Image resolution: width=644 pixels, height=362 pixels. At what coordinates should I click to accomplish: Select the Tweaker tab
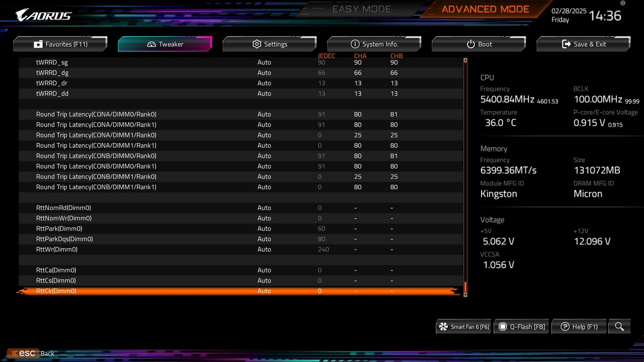tap(165, 44)
